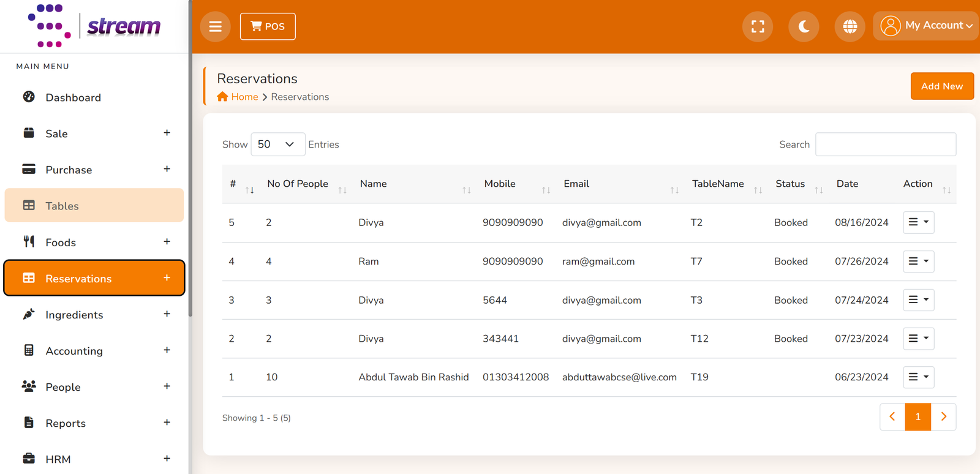Select the Reservations menu item
Screen dimensions: 980x474
[94, 278]
